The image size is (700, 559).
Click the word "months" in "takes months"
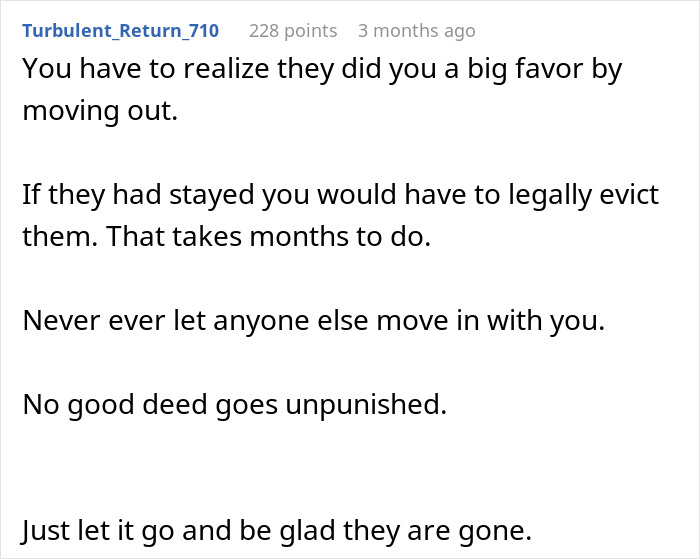pos(299,236)
